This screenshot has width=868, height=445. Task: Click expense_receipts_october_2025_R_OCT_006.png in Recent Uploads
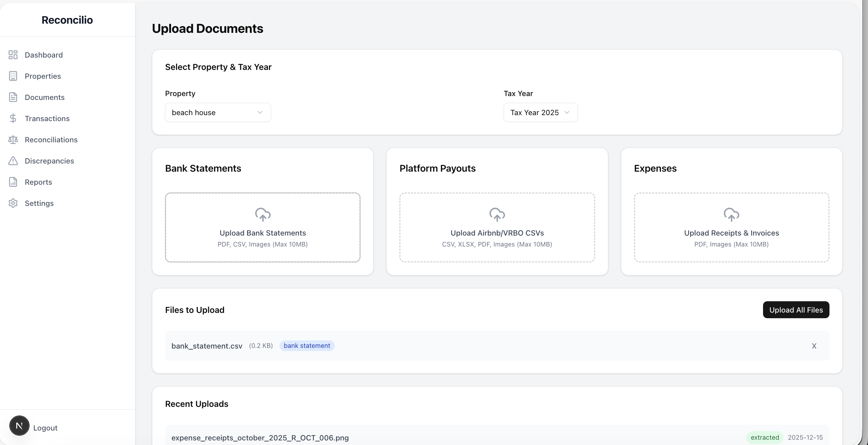[x=260, y=438]
